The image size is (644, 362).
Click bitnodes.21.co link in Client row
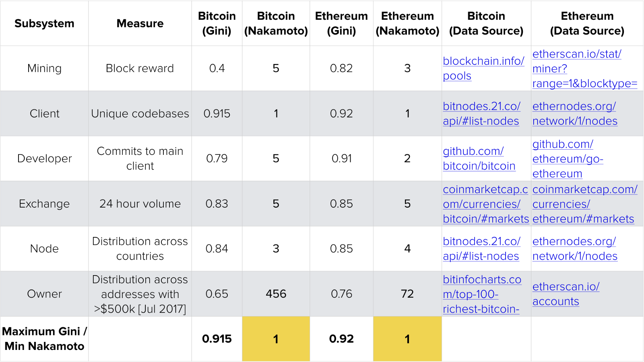pos(481,106)
